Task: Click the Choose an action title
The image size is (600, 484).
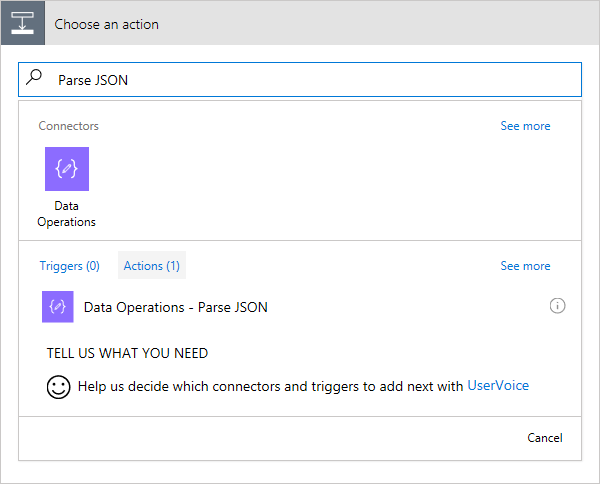Action: coord(106,24)
